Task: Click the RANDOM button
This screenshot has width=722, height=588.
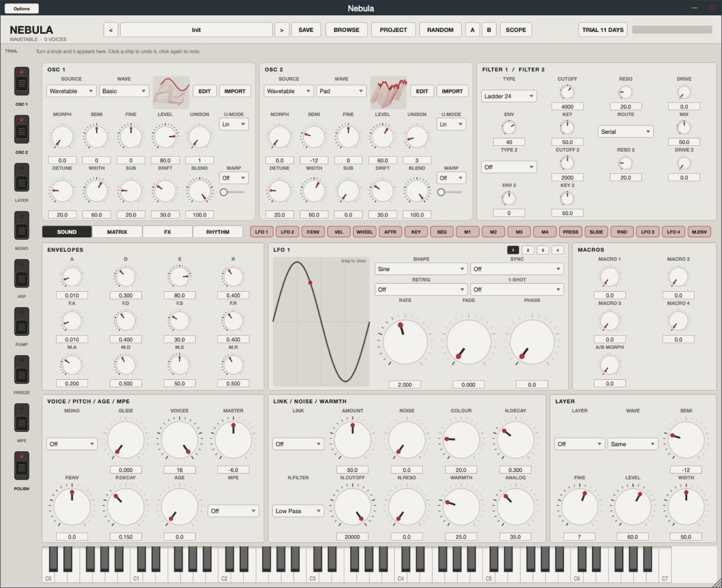Action: click(x=440, y=30)
